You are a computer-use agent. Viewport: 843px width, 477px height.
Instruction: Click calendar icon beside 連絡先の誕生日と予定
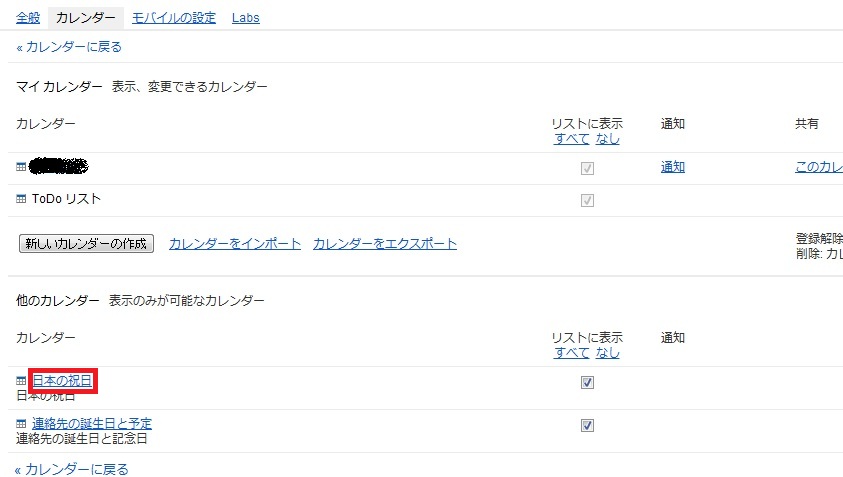(x=21, y=424)
